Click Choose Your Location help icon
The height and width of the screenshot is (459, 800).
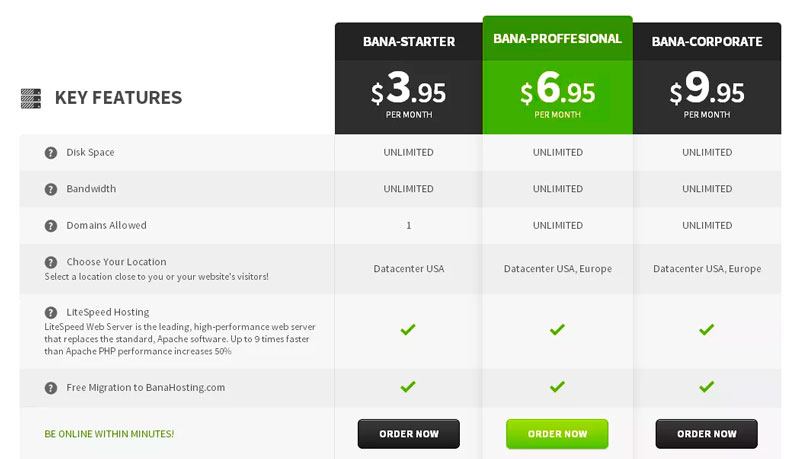(x=51, y=262)
